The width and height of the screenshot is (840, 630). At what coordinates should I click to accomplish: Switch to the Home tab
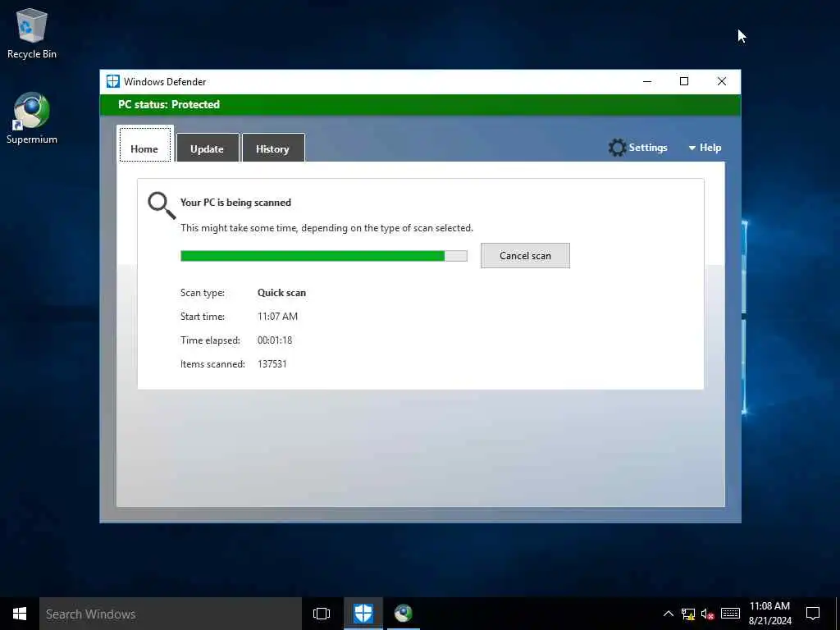(x=144, y=144)
